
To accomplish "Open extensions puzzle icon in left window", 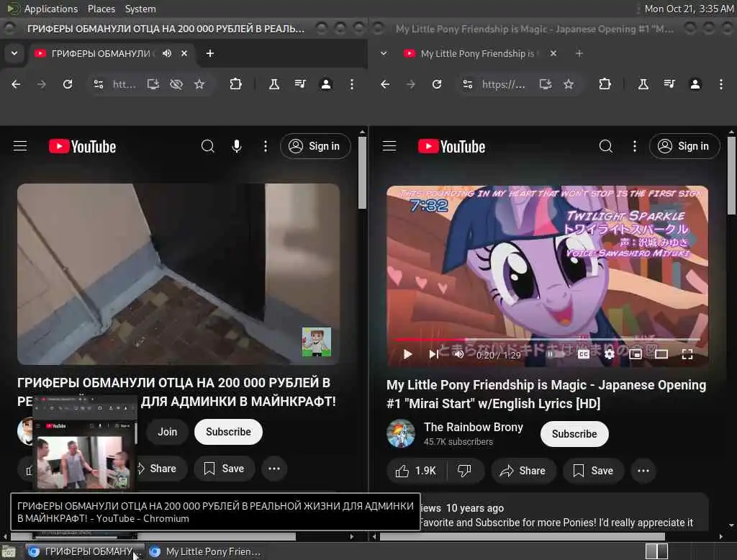I will pyautogui.click(x=235, y=84).
